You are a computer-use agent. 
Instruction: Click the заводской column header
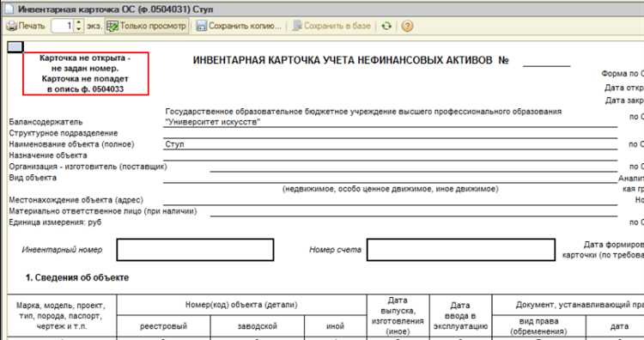258,326
